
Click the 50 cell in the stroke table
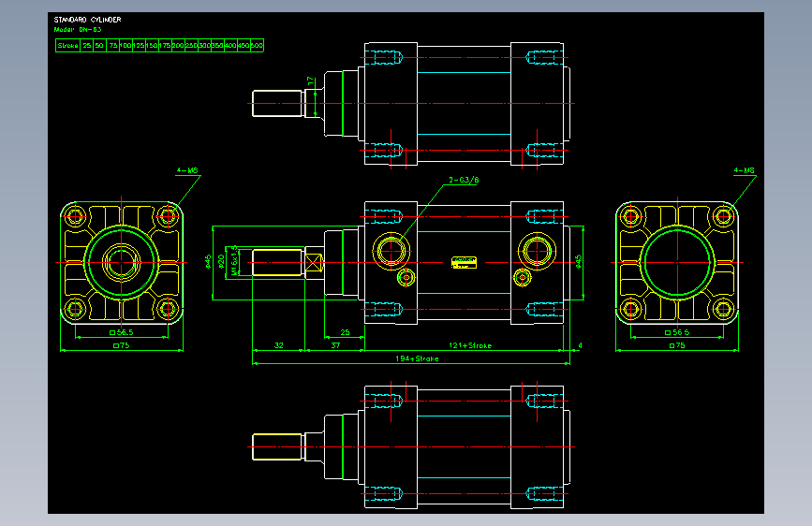99,46
